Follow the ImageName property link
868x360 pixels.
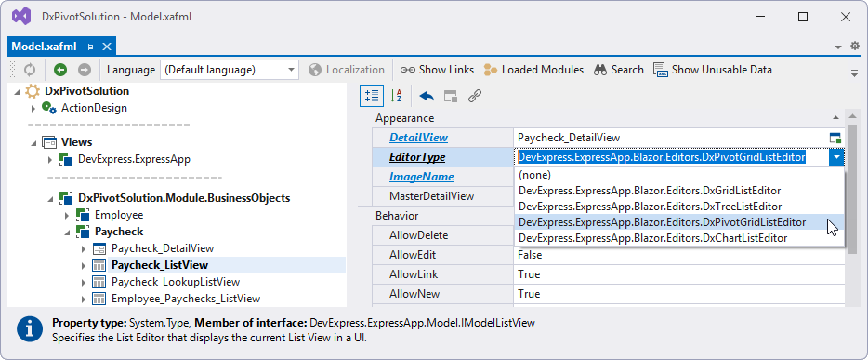click(x=421, y=177)
